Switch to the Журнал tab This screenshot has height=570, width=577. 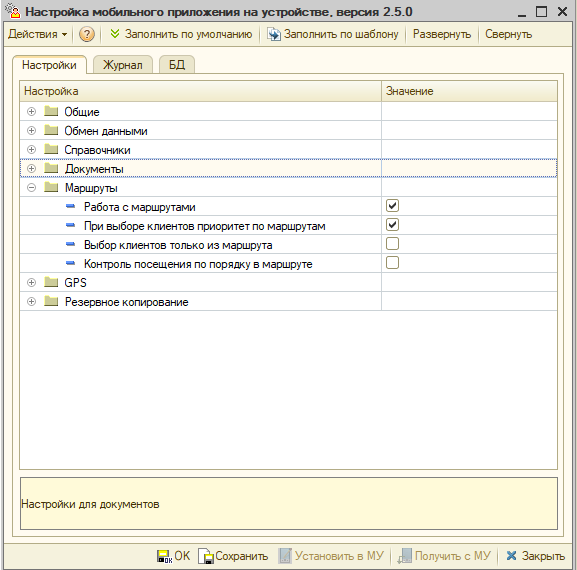(x=123, y=65)
